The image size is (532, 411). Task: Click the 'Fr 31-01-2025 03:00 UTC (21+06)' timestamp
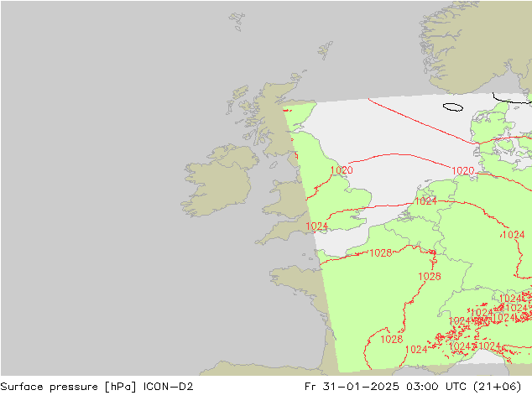[x=413, y=387]
